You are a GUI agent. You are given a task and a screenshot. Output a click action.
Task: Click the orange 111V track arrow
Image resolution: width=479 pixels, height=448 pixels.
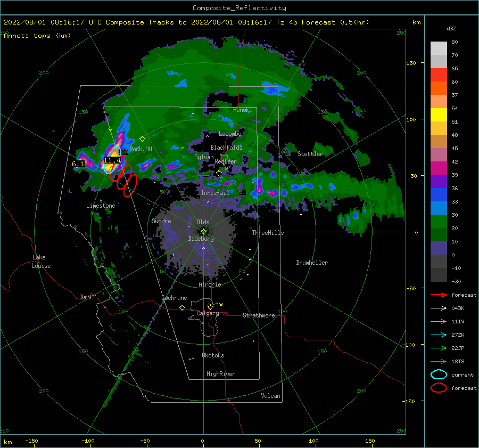pos(439,321)
